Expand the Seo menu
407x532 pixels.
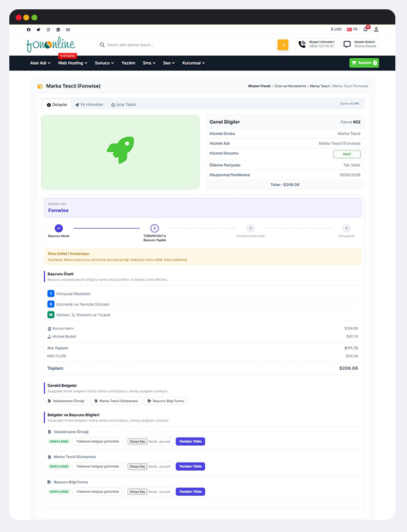point(169,63)
